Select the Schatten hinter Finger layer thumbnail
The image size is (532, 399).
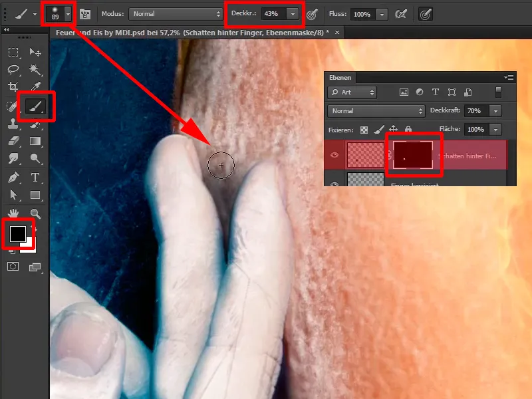pyautogui.click(x=366, y=155)
